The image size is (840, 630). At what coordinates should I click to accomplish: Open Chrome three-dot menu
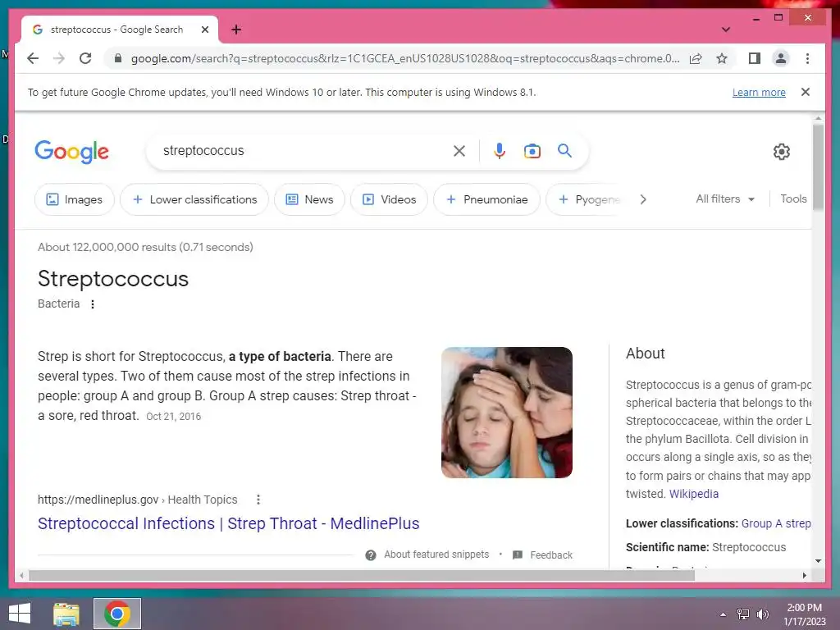[807, 58]
